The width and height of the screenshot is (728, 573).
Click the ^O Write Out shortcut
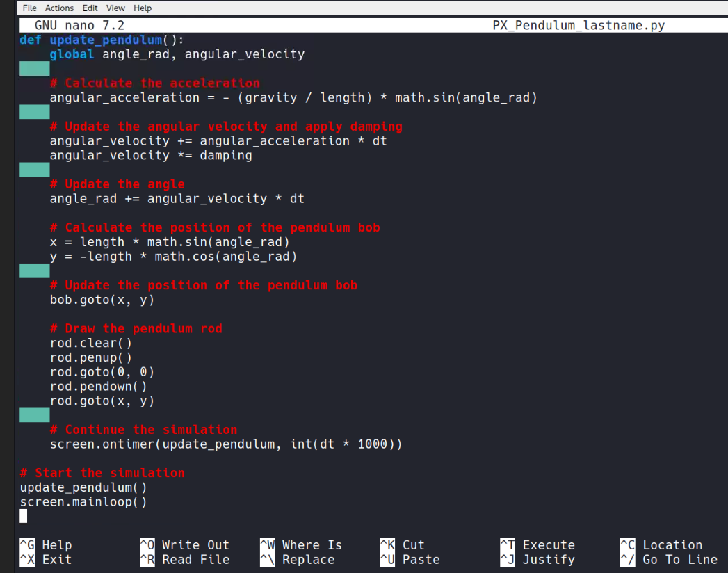point(184,545)
